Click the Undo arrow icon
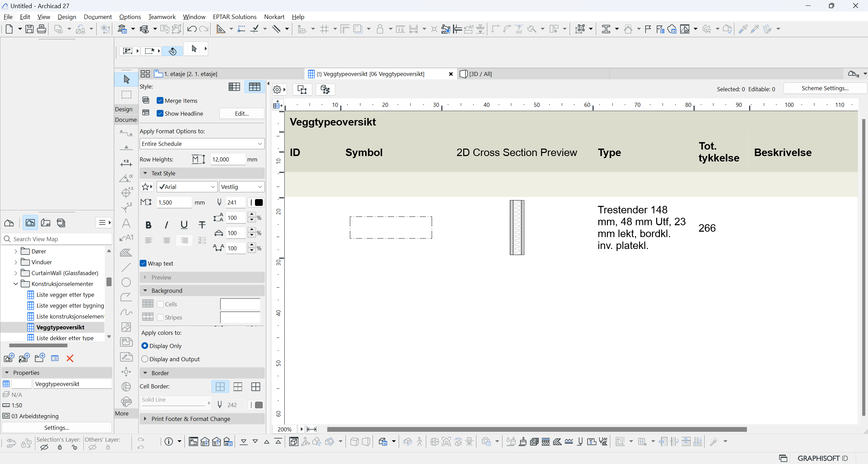This screenshot has width=868, height=464. point(192,29)
